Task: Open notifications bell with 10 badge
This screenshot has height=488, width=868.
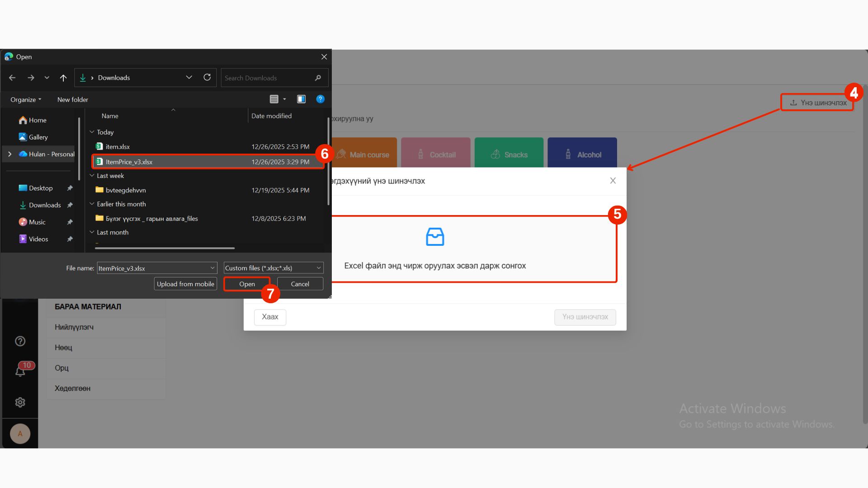Action: click(20, 371)
